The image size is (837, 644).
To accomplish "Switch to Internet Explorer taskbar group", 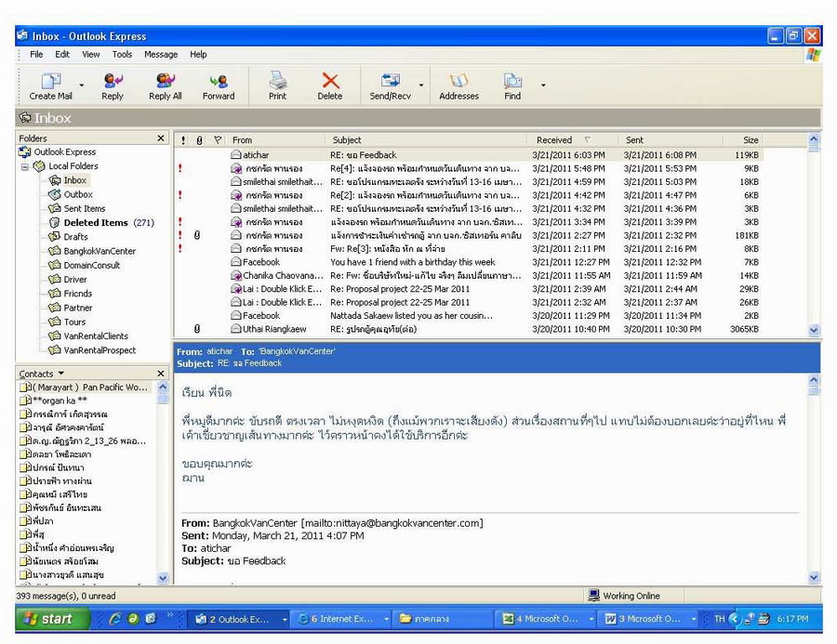I will coord(341,619).
